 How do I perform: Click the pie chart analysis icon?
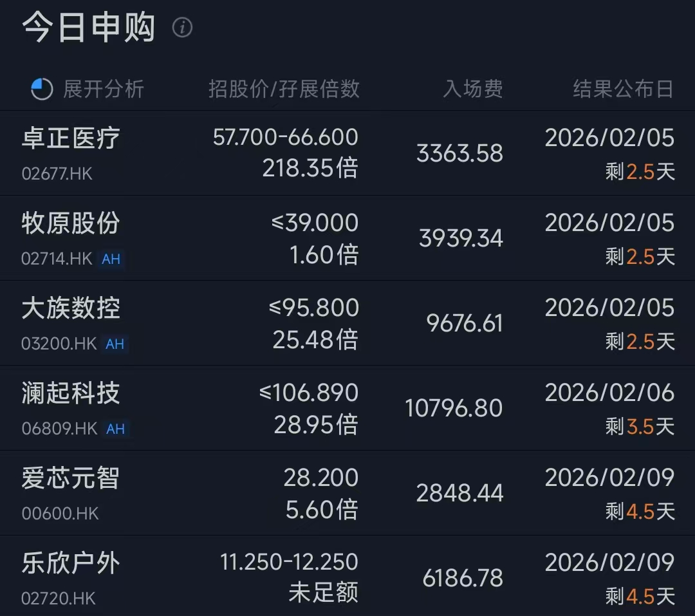pos(42,89)
